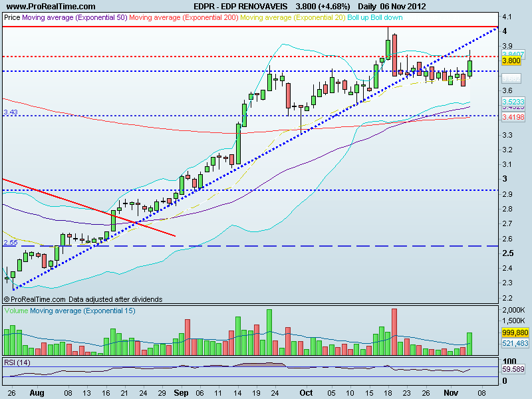Click the Nov month label on the date axis
The image size is (532, 399).
click(451, 393)
